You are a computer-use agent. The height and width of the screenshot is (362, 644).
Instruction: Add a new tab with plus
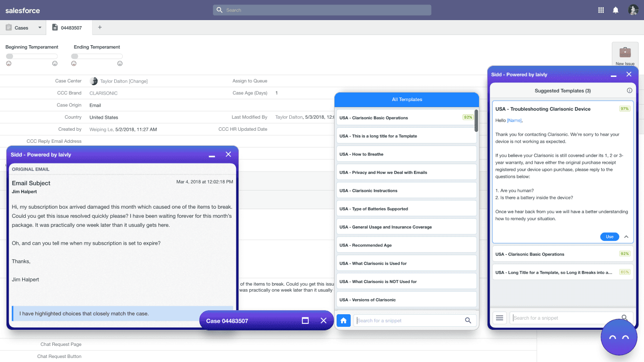[100, 28]
